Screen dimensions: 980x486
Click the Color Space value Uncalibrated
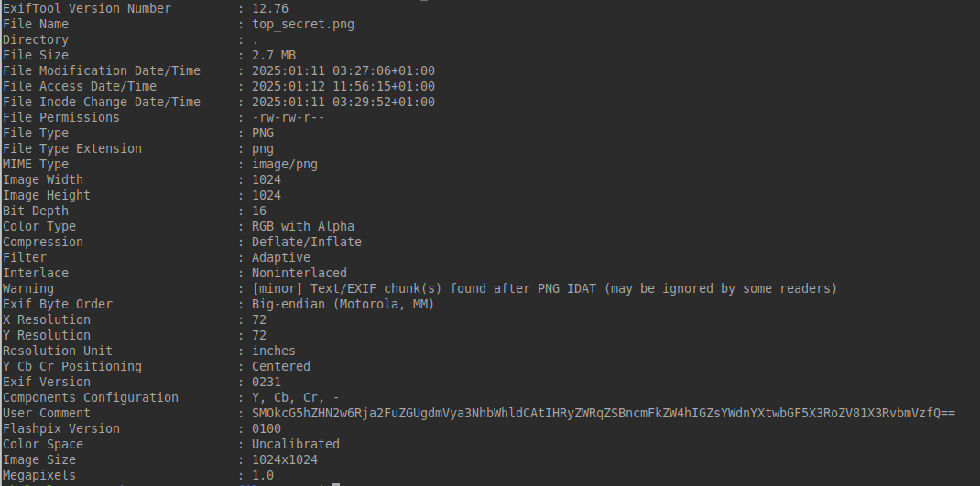pyautogui.click(x=296, y=444)
